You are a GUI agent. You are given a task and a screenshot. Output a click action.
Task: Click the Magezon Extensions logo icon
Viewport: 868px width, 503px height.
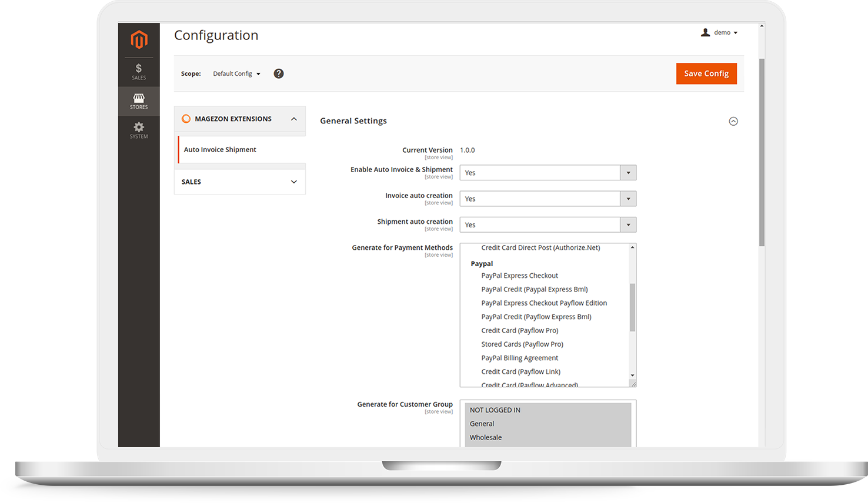click(186, 119)
